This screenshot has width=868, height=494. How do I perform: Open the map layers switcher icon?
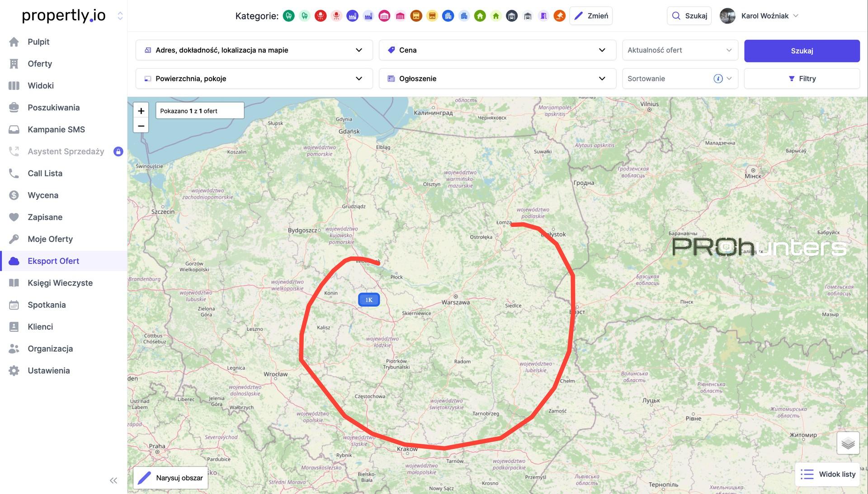pyautogui.click(x=848, y=443)
